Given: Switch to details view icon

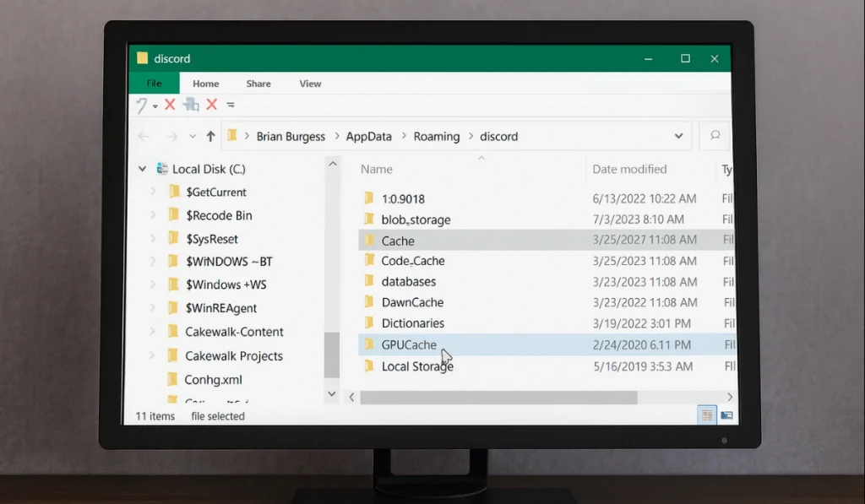Looking at the screenshot, I should click(x=707, y=415).
